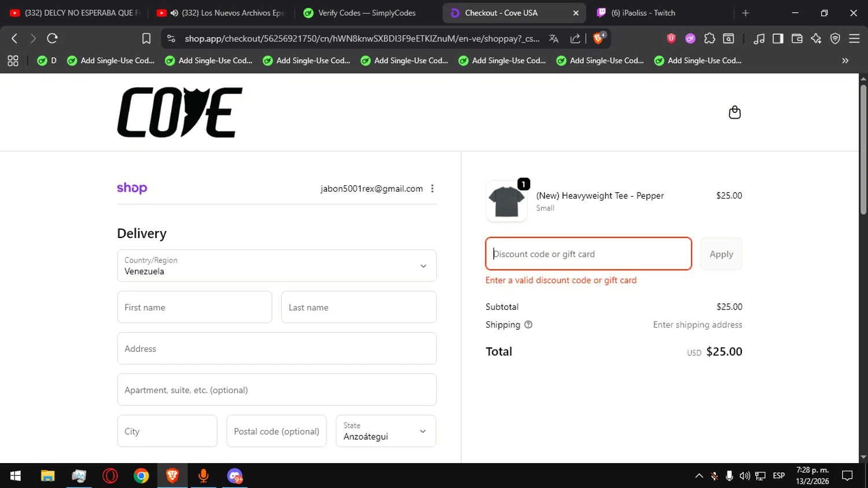Focus the Last name field

coord(359,307)
